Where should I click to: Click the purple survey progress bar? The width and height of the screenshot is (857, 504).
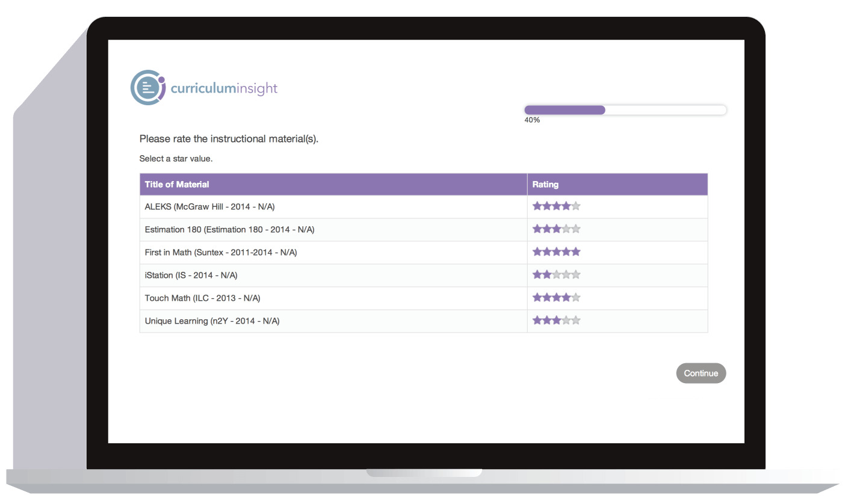(625, 110)
